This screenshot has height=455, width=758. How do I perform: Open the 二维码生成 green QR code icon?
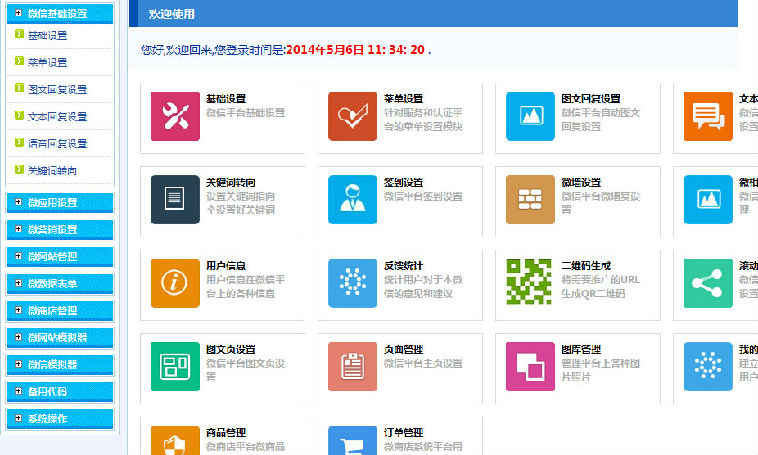pyautogui.click(x=529, y=282)
